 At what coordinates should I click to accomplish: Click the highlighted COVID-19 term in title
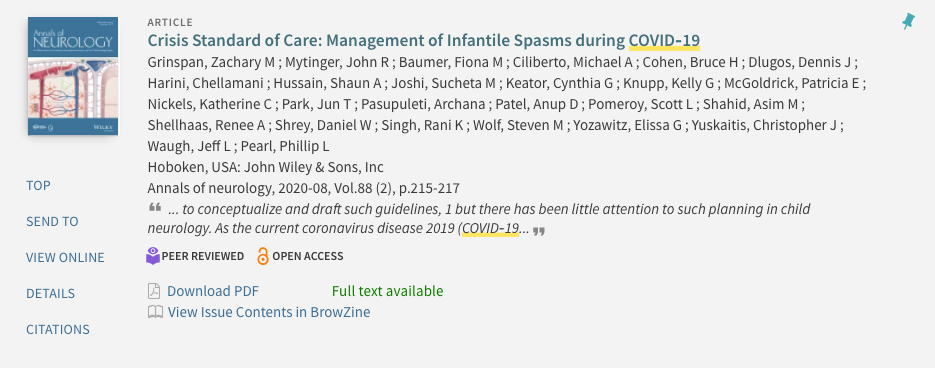point(664,41)
